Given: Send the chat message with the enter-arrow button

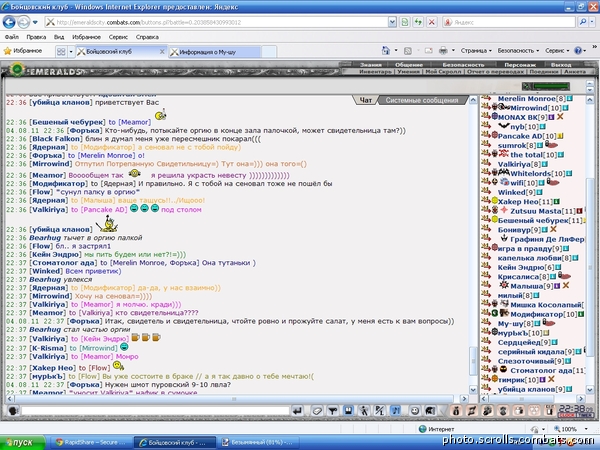Looking at the screenshot, I should pos(297,411).
